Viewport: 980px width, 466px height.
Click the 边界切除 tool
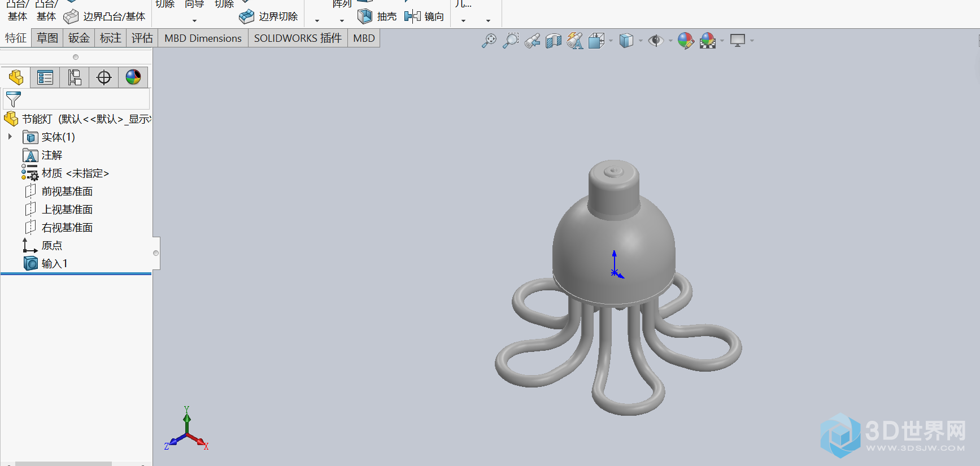tap(268, 17)
